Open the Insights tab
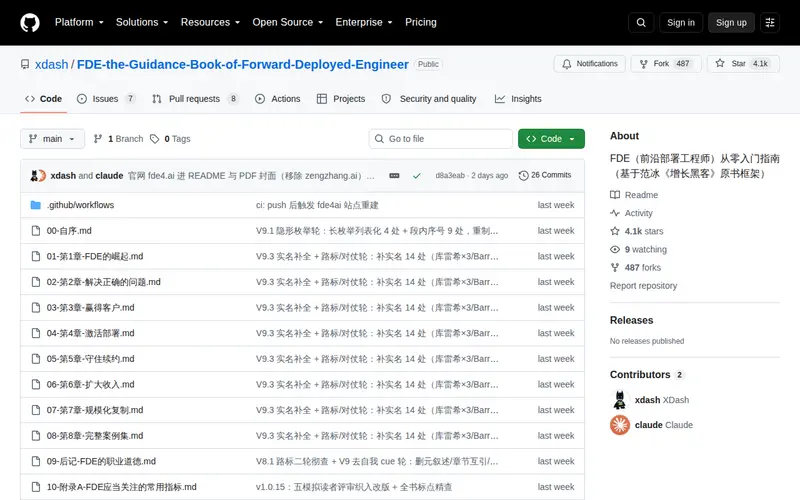 [518, 99]
